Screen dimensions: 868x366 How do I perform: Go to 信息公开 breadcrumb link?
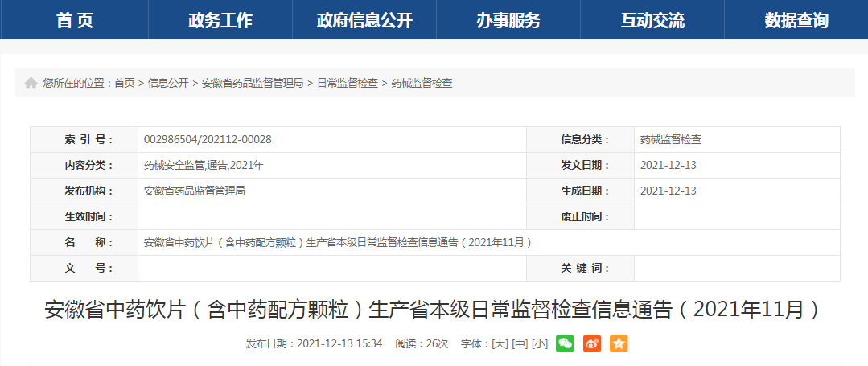(x=168, y=84)
